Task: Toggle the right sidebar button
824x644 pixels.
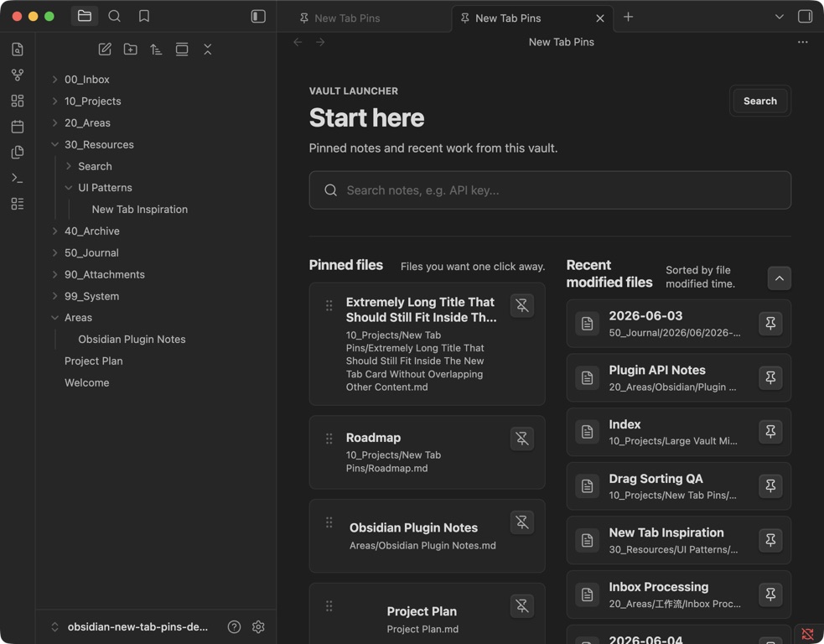Action: (x=805, y=16)
